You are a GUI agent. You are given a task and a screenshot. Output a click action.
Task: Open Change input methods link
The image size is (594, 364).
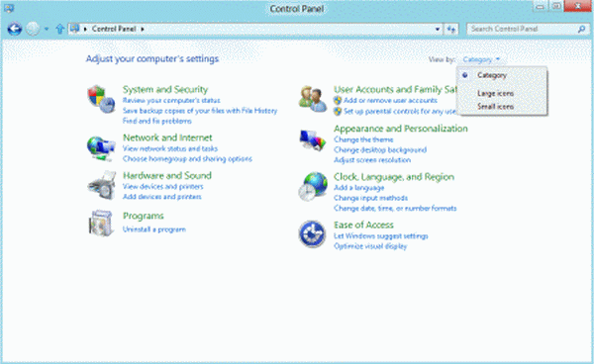[370, 198]
